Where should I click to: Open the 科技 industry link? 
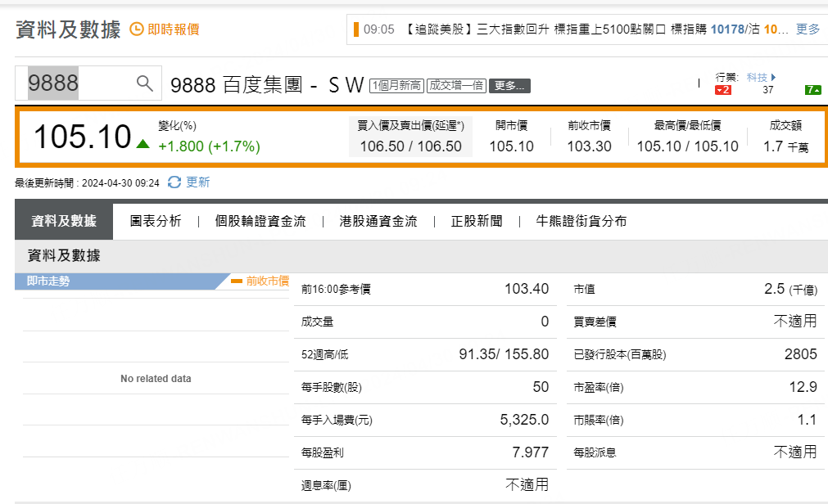pos(757,77)
